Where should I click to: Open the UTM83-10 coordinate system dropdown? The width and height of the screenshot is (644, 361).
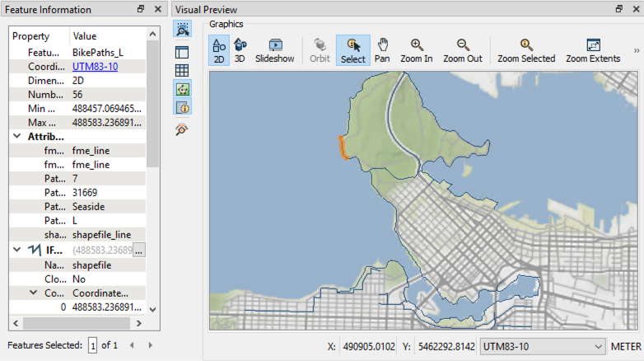pyautogui.click(x=543, y=347)
